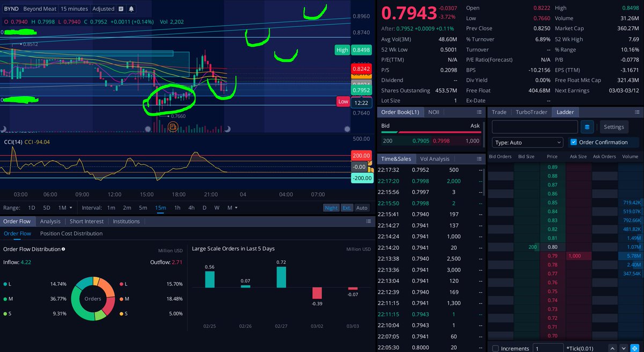Click the green High price tag

[x=342, y=50]
